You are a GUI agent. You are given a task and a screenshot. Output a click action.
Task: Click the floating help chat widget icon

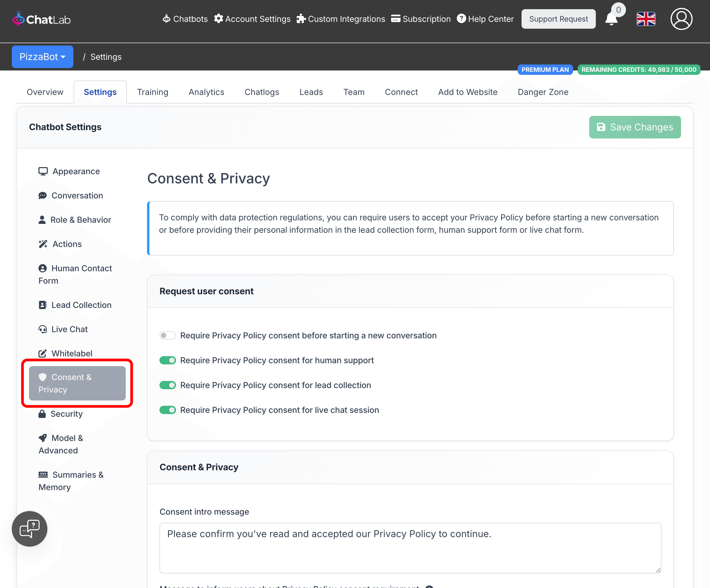pyautogui.click(x=30, y=529)
